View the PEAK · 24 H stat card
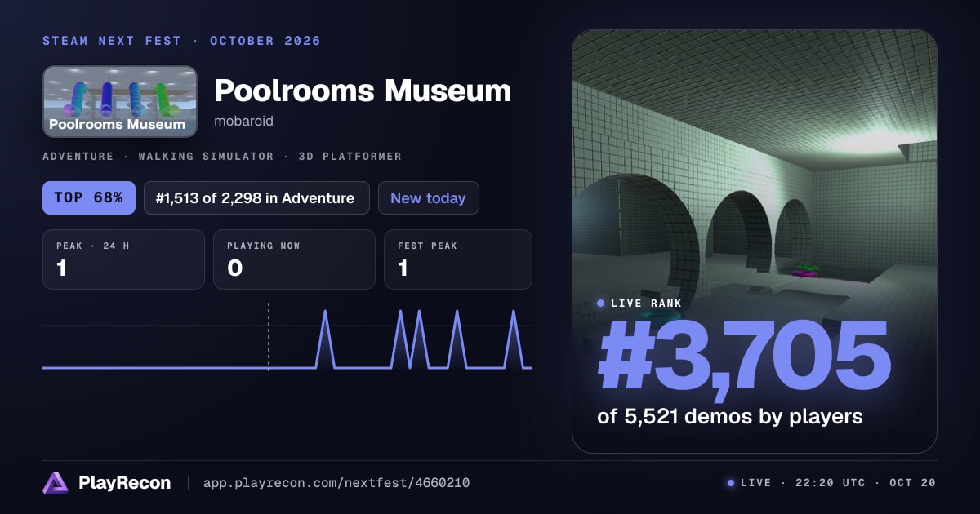 pos(123,259)
